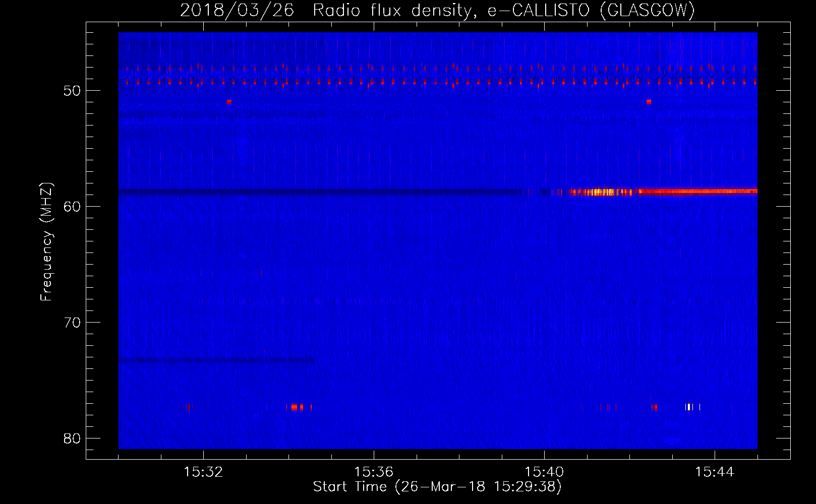Click the '50' frequency tick label
The height and width of the screenshot is (504, 816).
click(72, 91)
